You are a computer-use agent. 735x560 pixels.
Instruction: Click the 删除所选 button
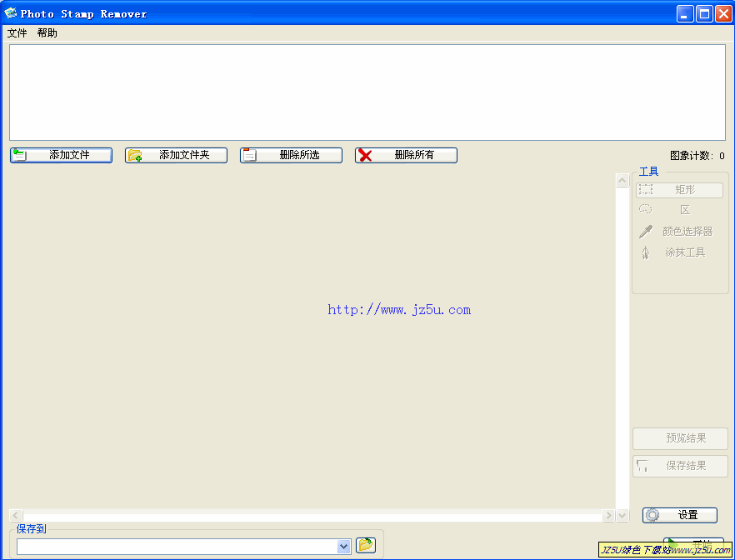[291, 155]
